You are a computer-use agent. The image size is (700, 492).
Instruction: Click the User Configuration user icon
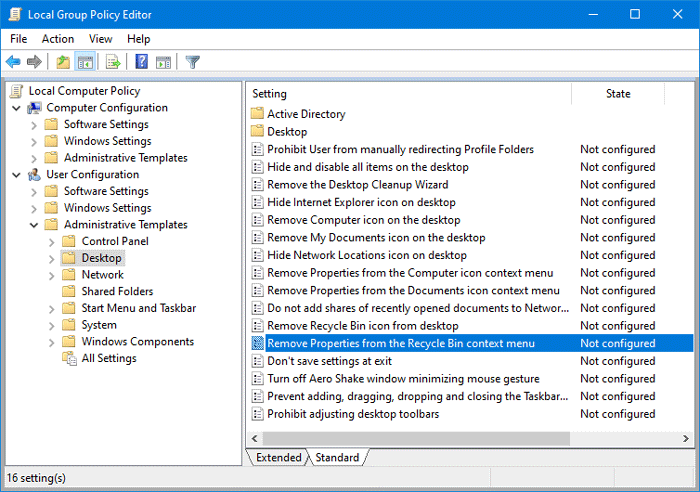coord(34,175)
